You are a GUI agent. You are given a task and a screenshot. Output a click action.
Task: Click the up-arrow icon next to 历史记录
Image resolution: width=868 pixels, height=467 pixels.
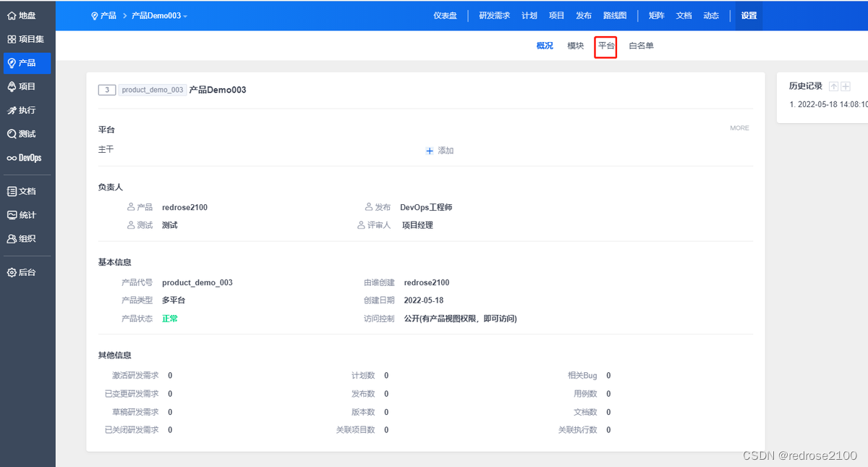[833, 86]
